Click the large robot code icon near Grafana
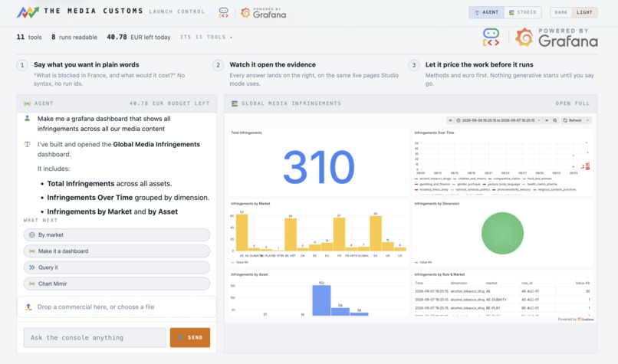 coord(491,38)
